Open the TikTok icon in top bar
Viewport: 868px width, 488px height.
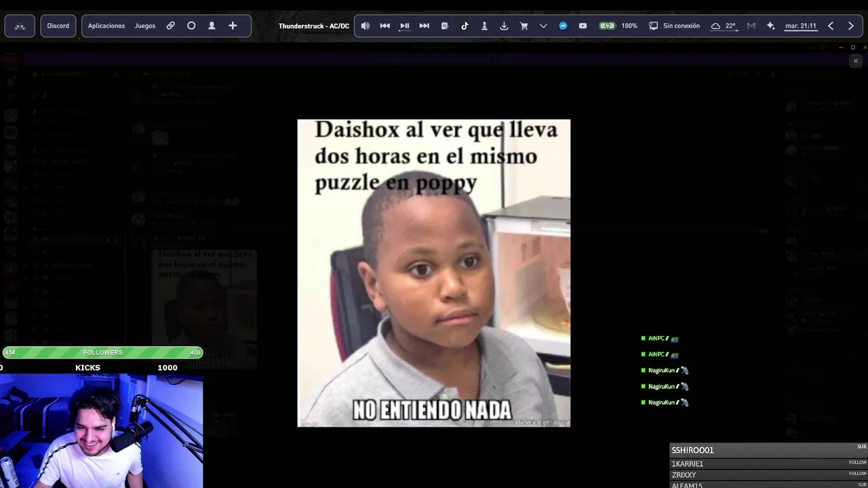pos(465,26)
